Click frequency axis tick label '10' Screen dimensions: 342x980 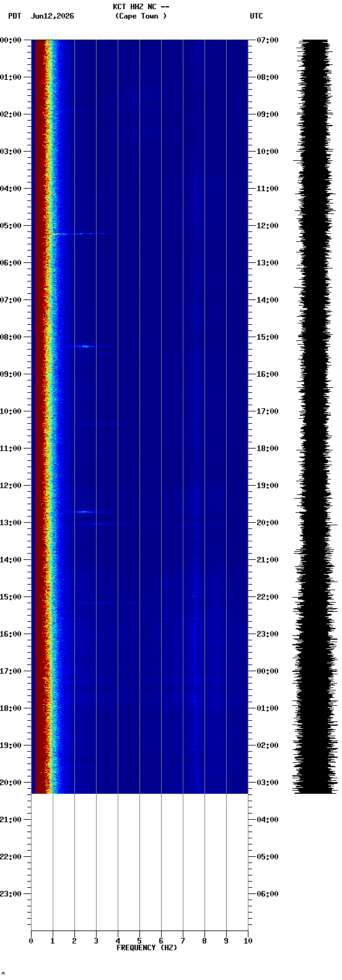click(x=248, y=941)
